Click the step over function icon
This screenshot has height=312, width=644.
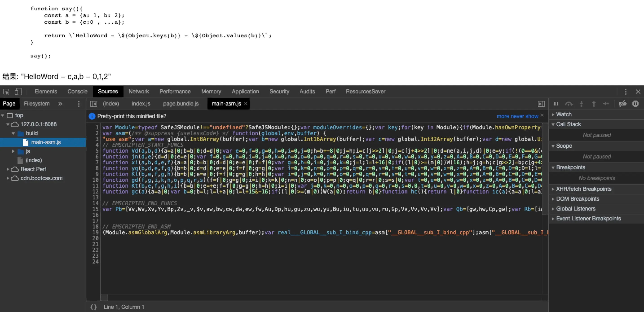click(x=569, y=104)
